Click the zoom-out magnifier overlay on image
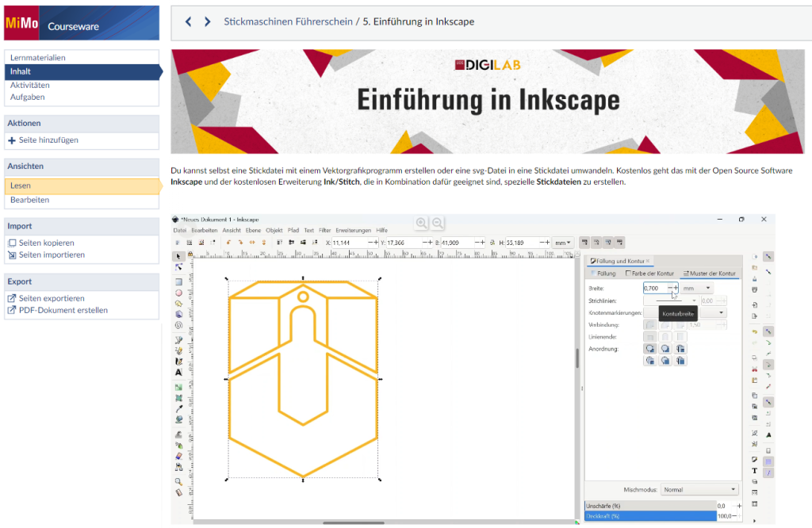This screenshot has height=528, width=812. point(438,223)
